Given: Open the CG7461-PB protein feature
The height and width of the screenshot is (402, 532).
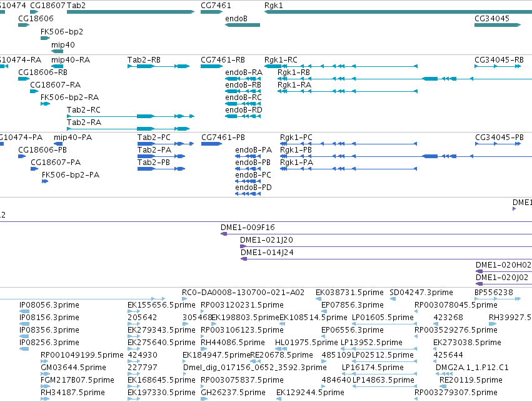Looking at the screenshot, I should 212,144.
